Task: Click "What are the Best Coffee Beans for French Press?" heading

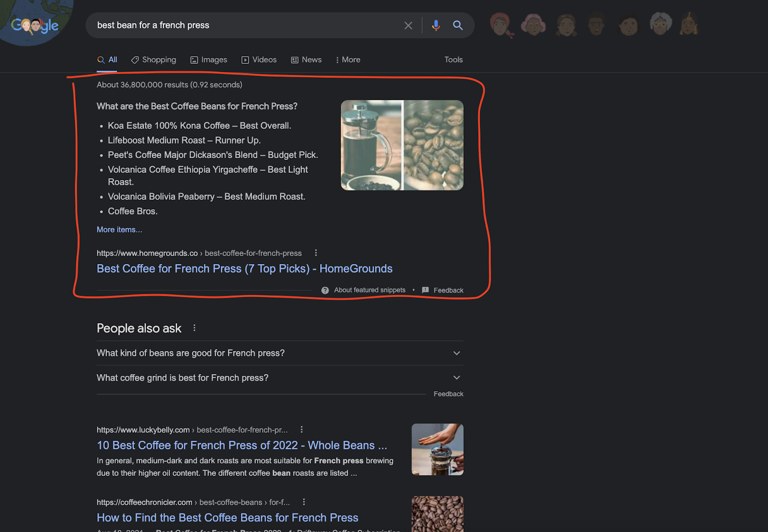Action: pyautogui.click(x=197, y=106)
